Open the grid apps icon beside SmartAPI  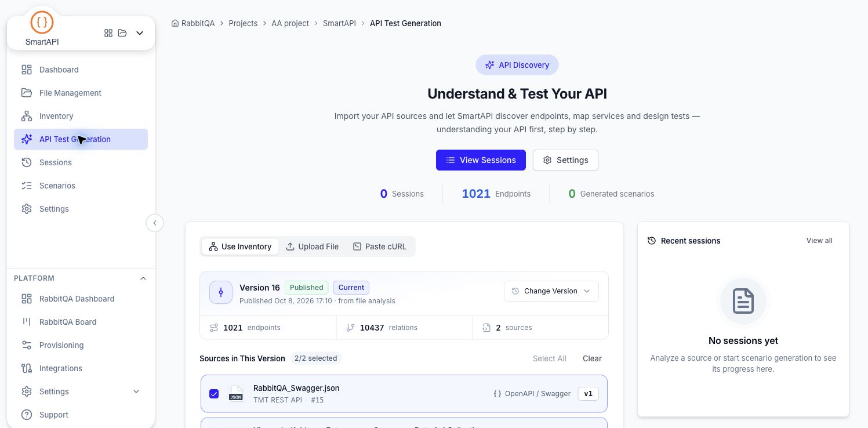click(108, 33)
